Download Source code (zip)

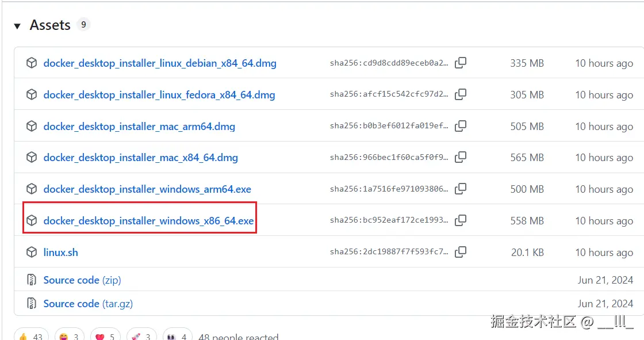coord(82,280)
